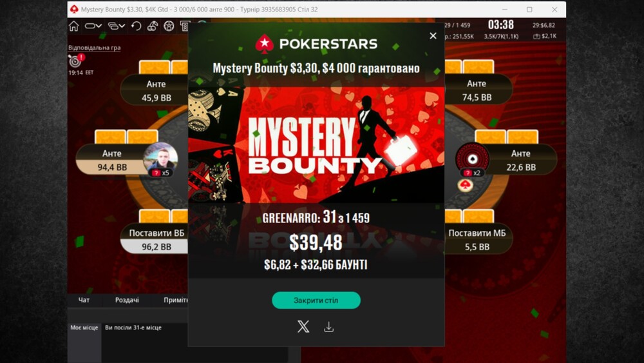The height and width of the screenshot is (363, 644).
Task: Switch to the Чат tab
Action: (x=84, y=300)
